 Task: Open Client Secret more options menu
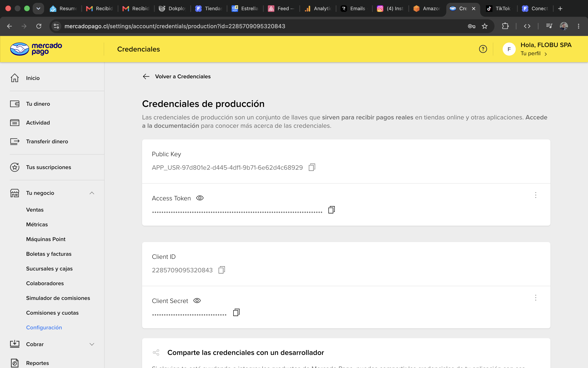536,298
